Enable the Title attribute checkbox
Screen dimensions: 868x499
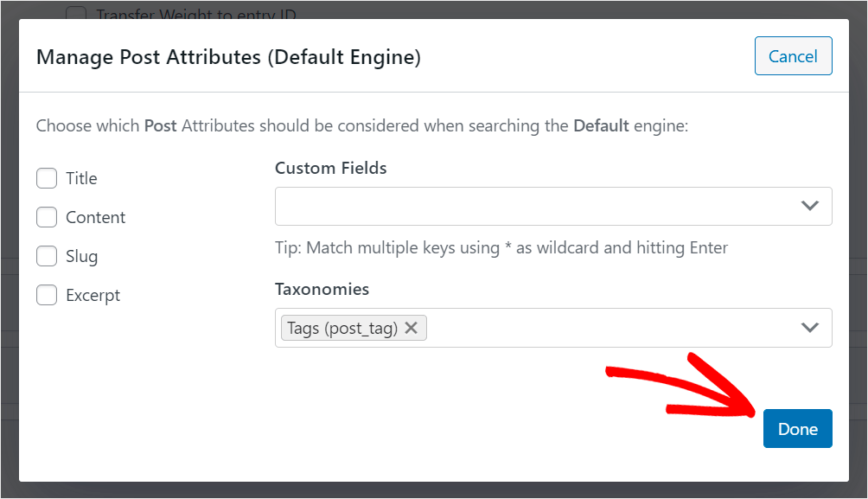[x=47, y=178]
